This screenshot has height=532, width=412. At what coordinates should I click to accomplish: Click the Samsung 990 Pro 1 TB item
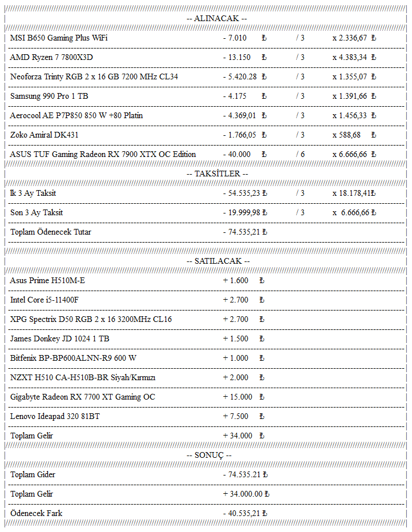click(x=49, y=96)
